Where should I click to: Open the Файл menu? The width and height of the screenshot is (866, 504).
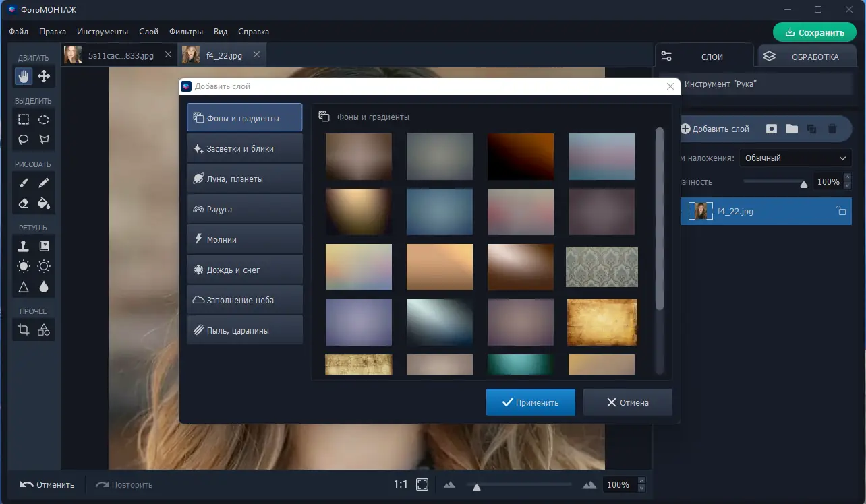18,32
